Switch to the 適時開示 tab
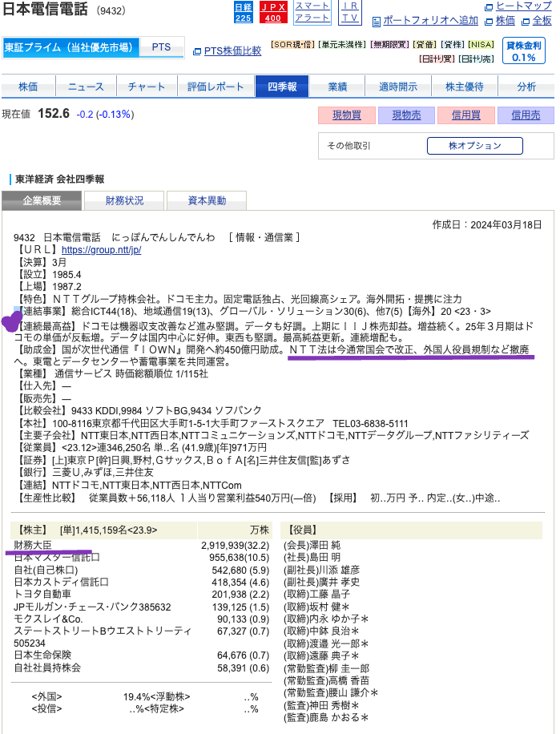This screenshot has height=734, width=560. pyautogui.click(x=398, y=87)
